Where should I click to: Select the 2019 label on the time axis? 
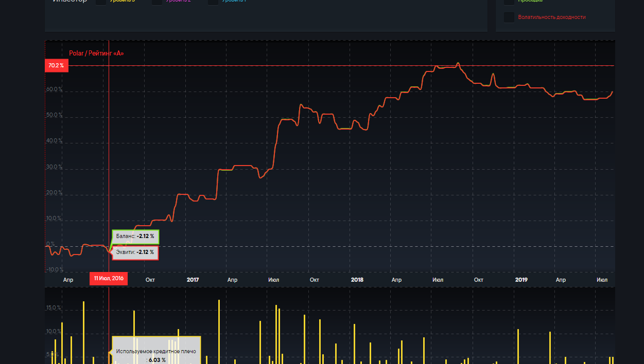point(521,280)
